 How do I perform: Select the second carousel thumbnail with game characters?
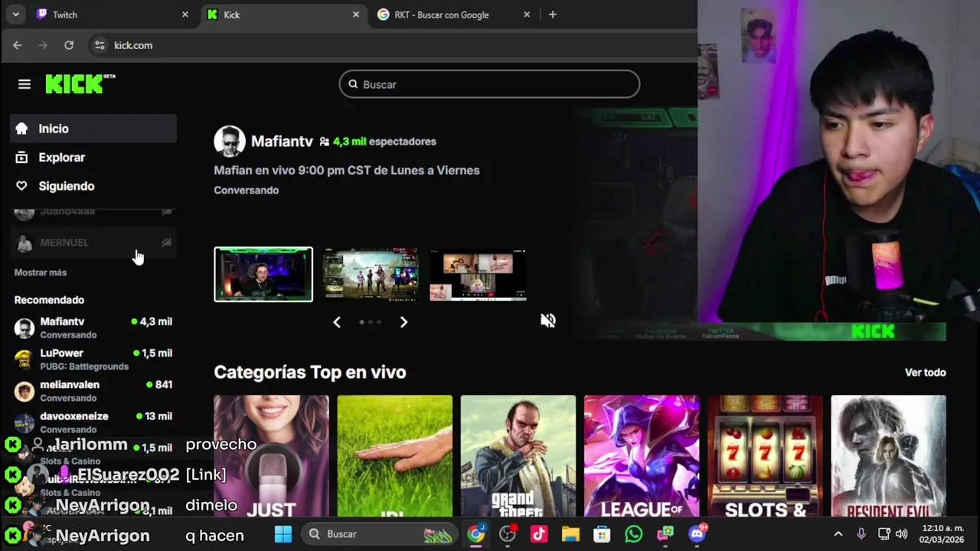(x=371, y=274)
